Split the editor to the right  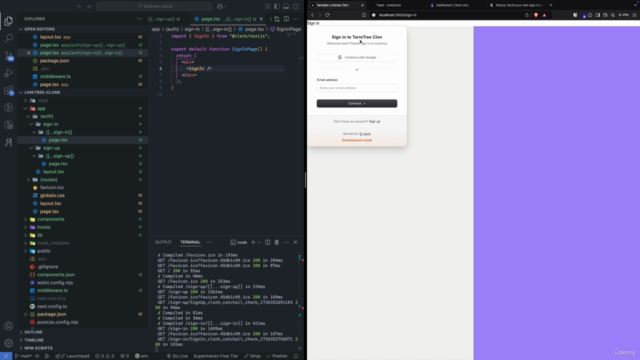coord(286,19)
